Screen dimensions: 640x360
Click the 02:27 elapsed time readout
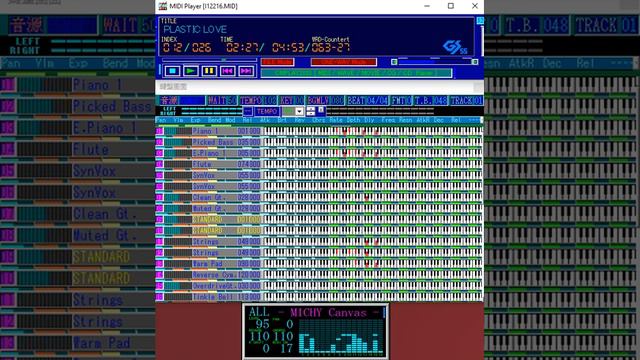pos(243,47)
